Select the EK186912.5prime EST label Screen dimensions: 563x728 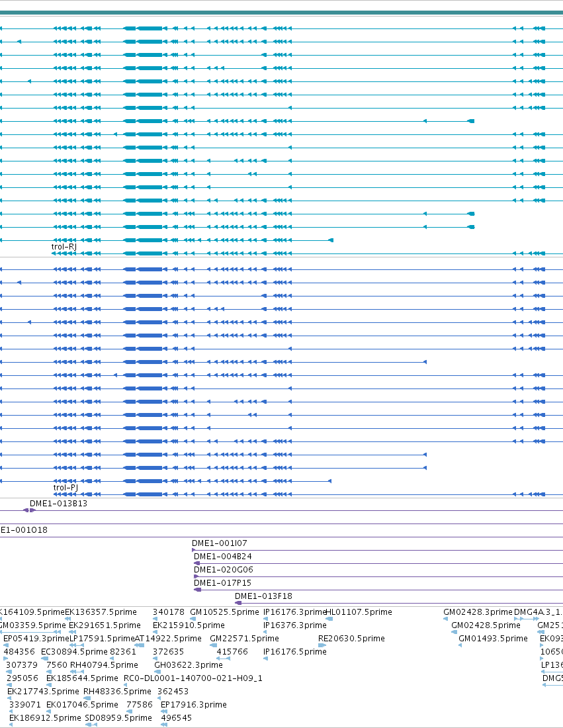tap(45, 718)
